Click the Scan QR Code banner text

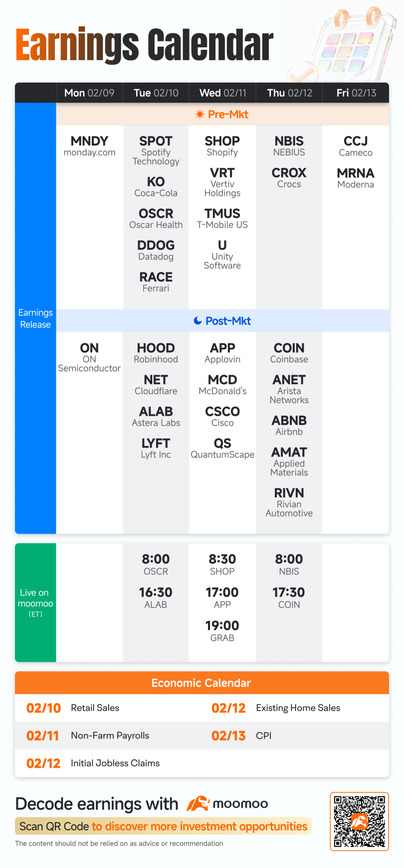point(163,826)
